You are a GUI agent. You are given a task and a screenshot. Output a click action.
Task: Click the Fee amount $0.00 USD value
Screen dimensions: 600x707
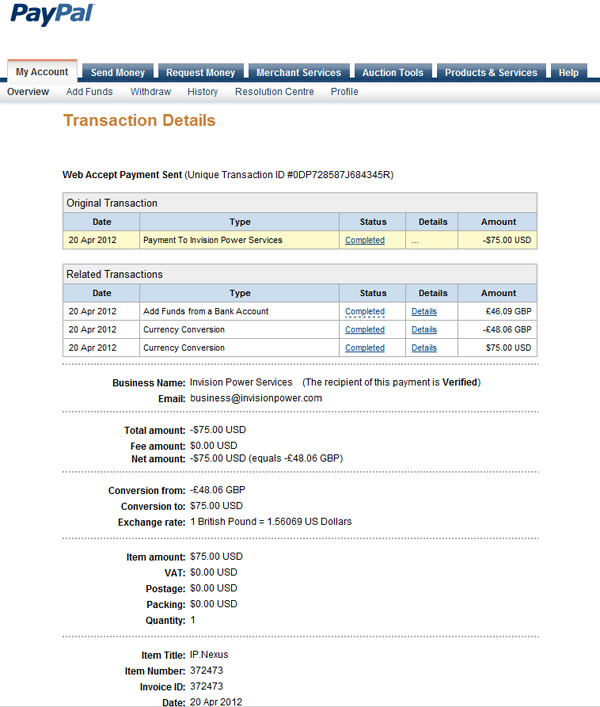[x=214, y=445]
